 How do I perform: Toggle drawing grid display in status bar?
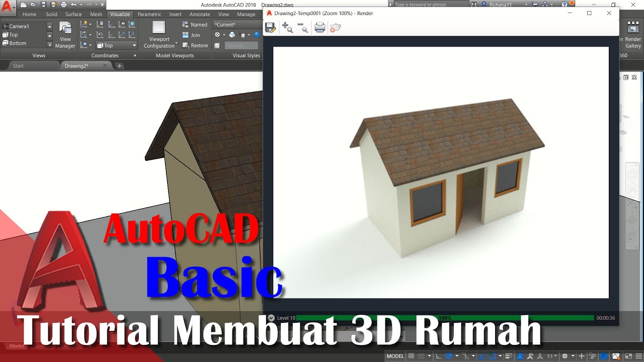point(411,356)
